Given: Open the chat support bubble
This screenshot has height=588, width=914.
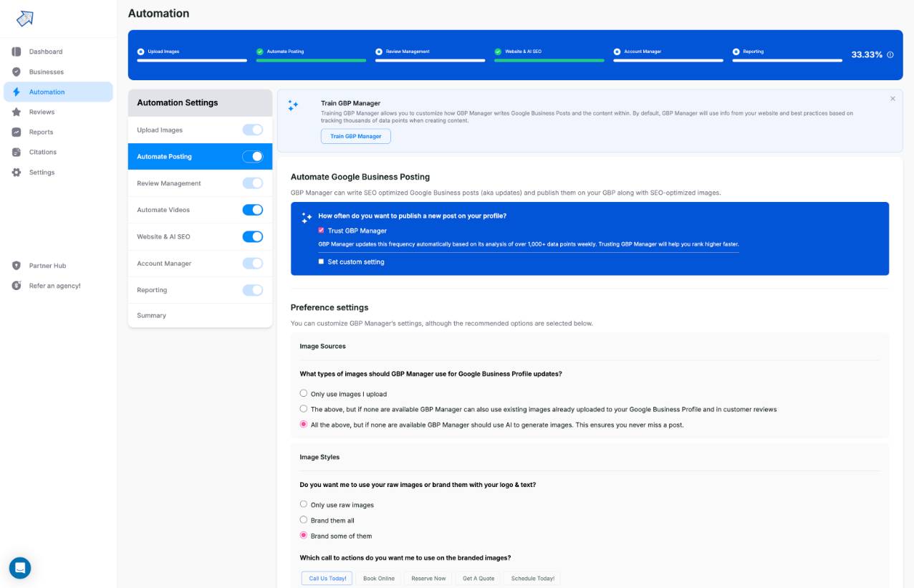Looking at the screenshot, I should pos(20,568).
